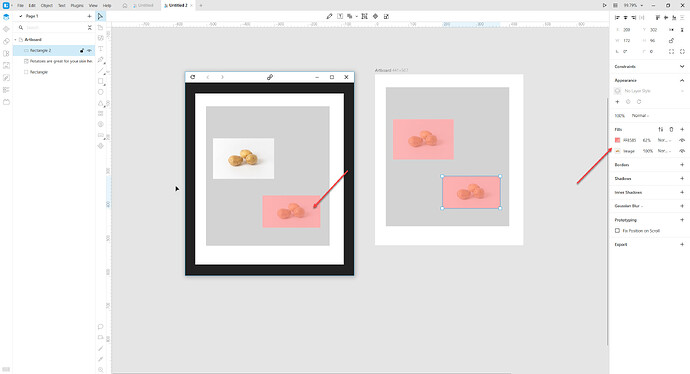Click the width W field
The image size is (690, 374).
[x=628, y=40]
